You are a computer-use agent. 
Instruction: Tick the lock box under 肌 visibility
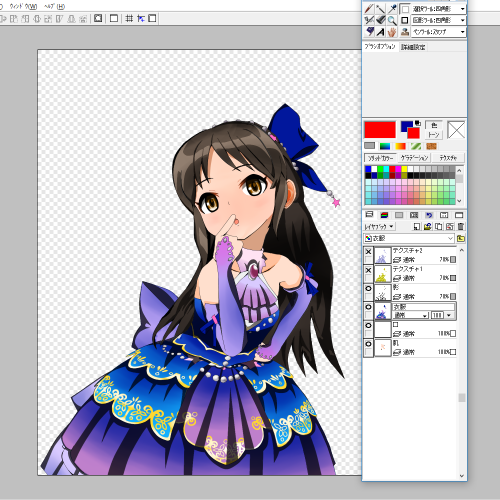(368, 352)
